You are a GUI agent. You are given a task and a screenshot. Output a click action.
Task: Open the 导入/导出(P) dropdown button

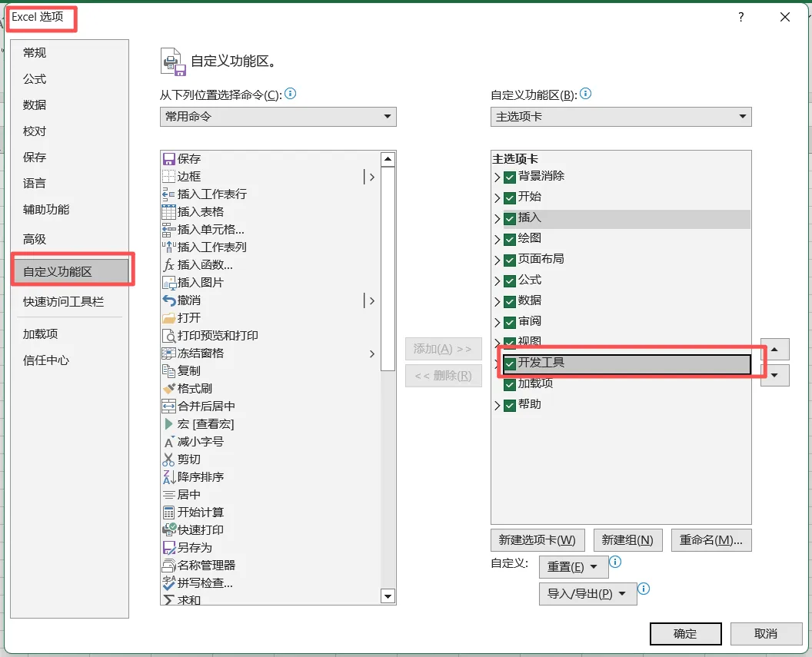pos(587,594)
